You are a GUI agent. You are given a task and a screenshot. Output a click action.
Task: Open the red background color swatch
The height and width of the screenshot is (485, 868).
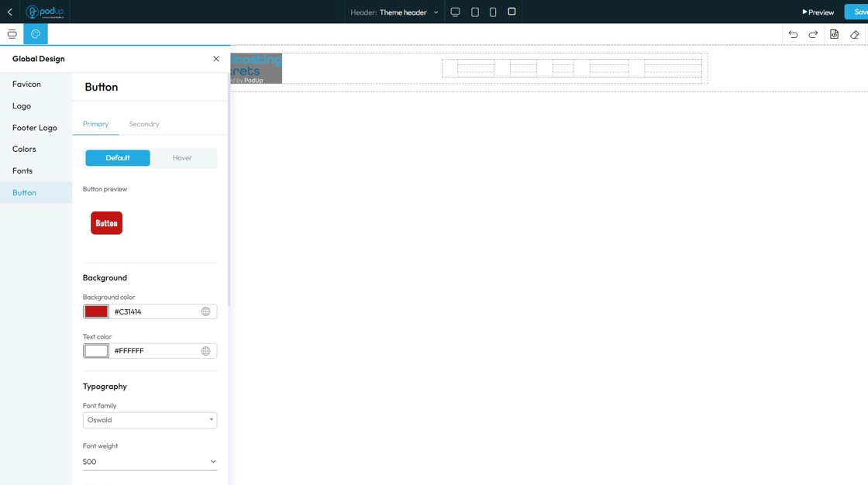click(x=96, y=311)
